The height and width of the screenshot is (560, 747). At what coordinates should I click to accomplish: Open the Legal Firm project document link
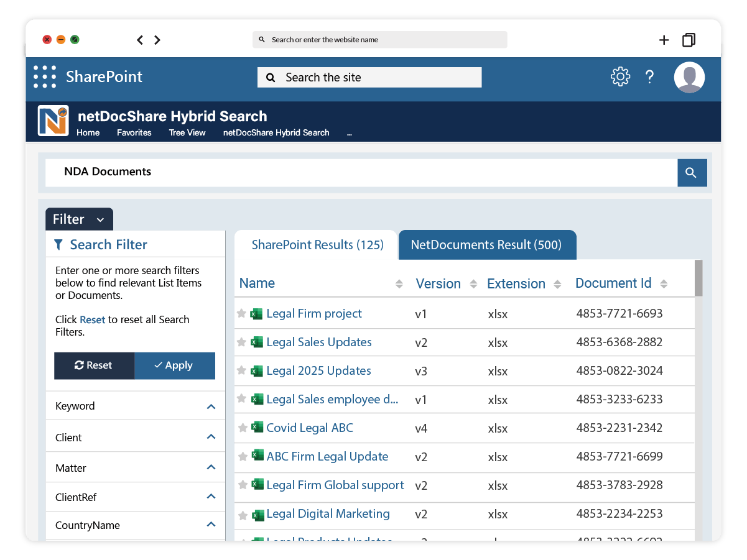(x=314, y=314)
